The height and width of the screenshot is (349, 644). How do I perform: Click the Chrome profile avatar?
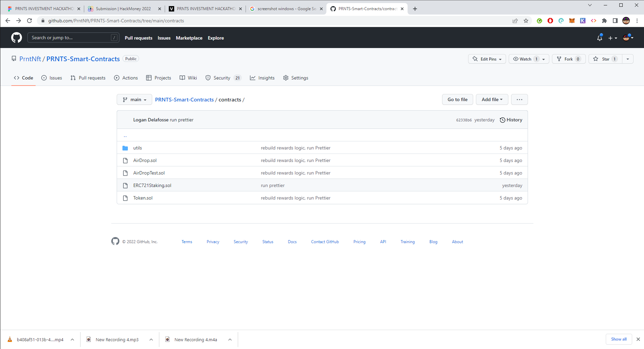click(626, 21)
